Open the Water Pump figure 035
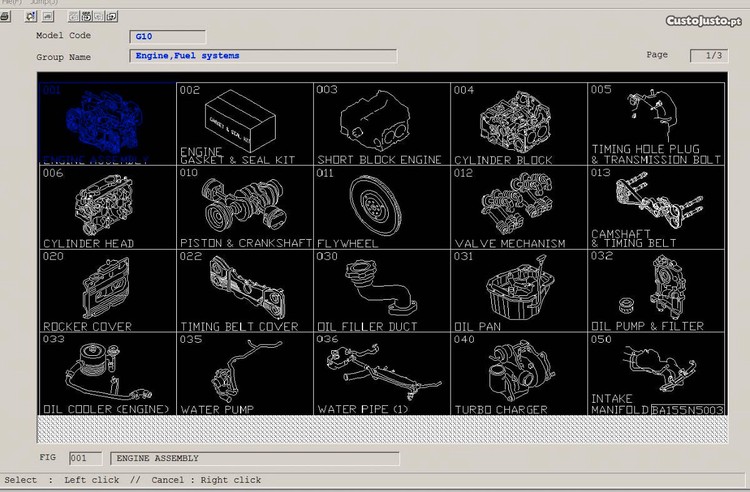The height and width of the screenshot is (492, 750). pos(244,373)
